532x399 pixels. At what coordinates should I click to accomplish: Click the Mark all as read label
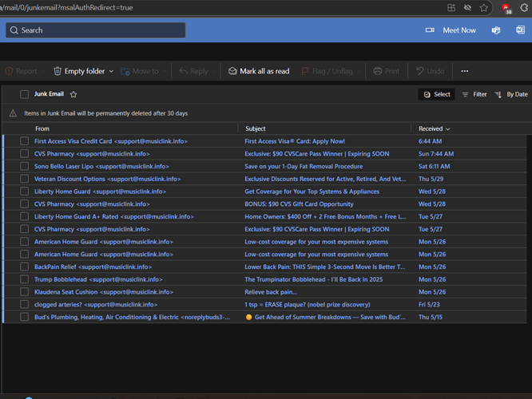click(264, 71)
